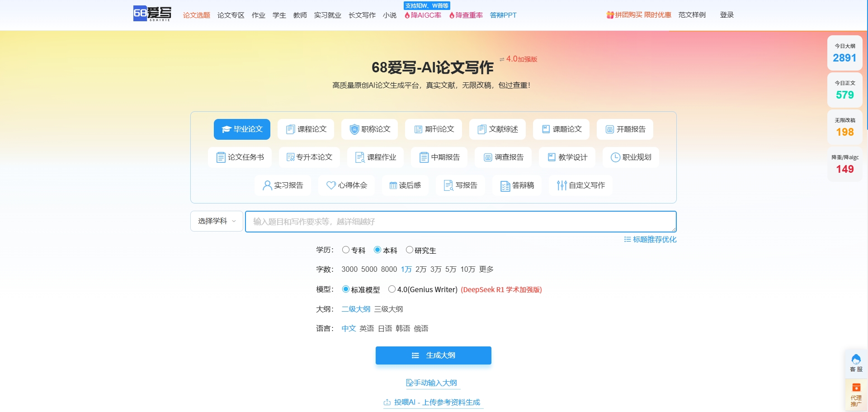Choose the 读后感 type
868x412 pixels.
pos(405,185)
